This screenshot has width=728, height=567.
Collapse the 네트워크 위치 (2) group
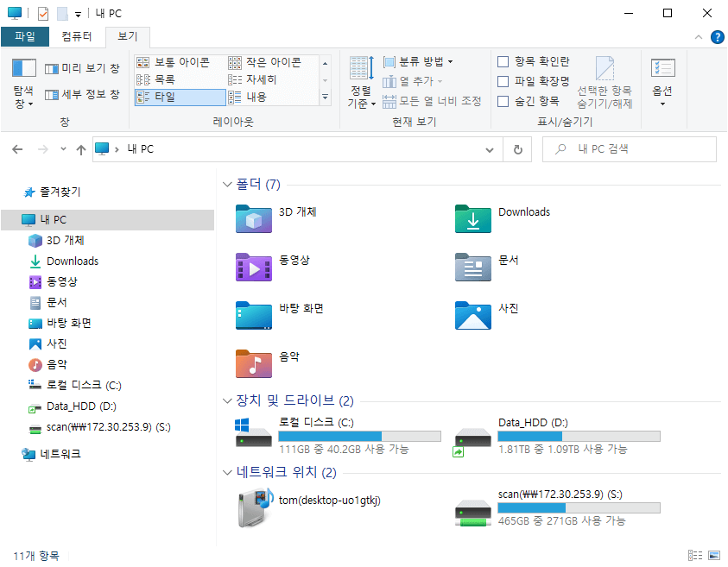click(227, 472)
